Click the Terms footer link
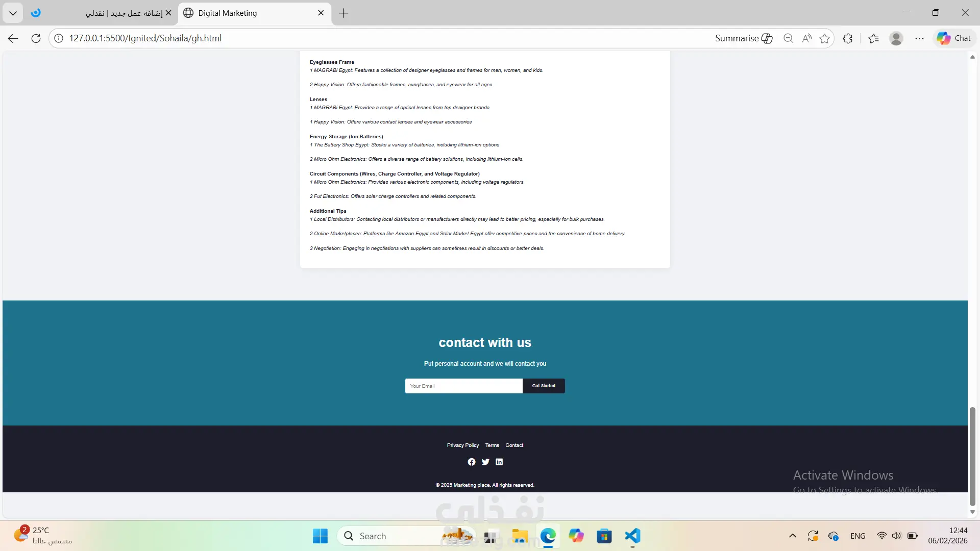 point(492,445)
